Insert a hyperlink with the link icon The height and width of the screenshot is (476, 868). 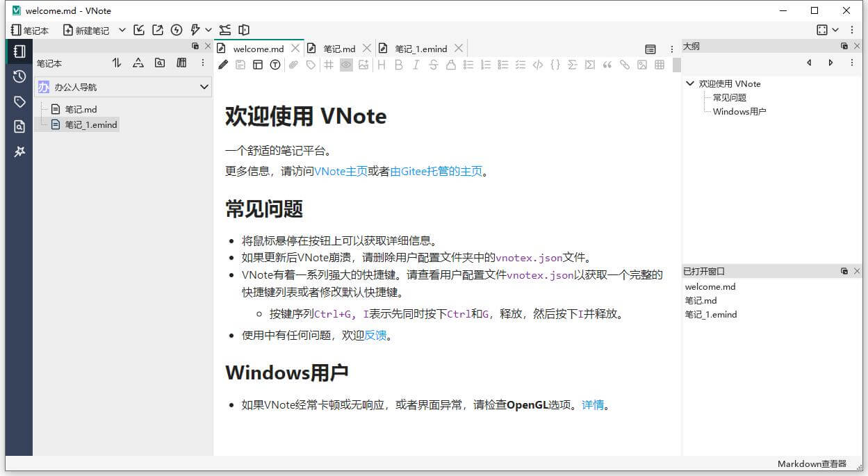coord(625,65)
